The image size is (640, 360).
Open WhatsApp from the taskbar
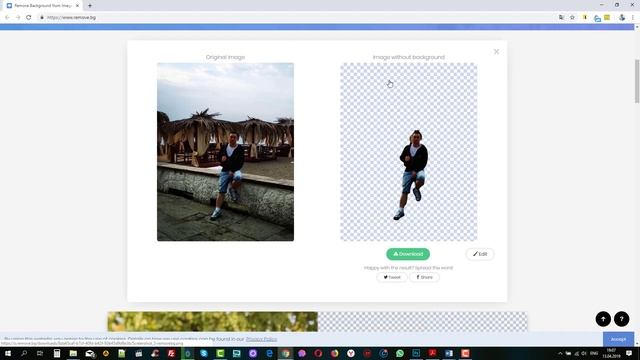[400, 353]
